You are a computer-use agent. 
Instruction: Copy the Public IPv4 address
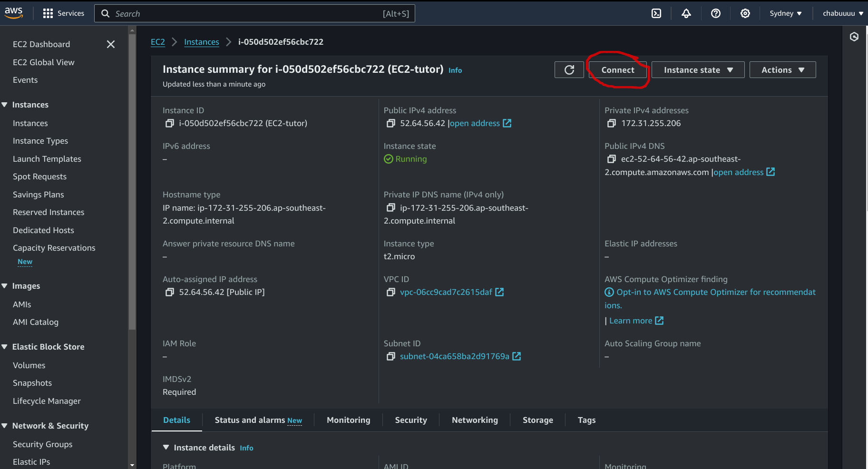390,124
